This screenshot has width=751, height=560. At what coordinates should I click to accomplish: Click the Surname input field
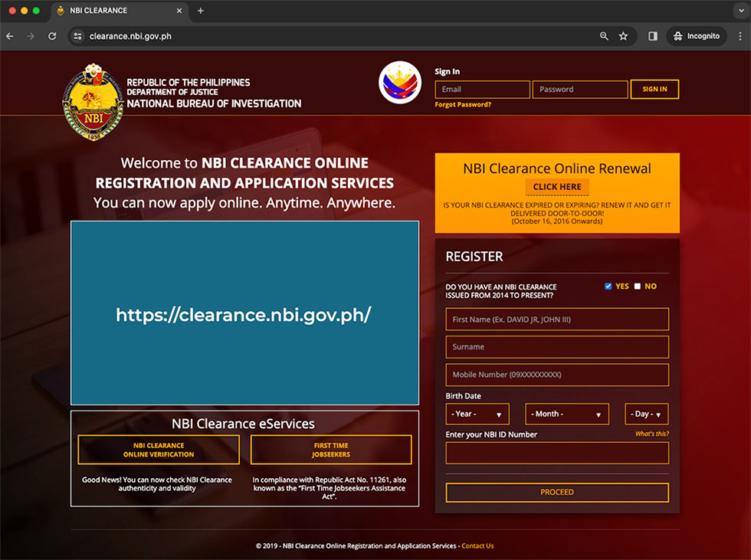(x=557, y=347)
